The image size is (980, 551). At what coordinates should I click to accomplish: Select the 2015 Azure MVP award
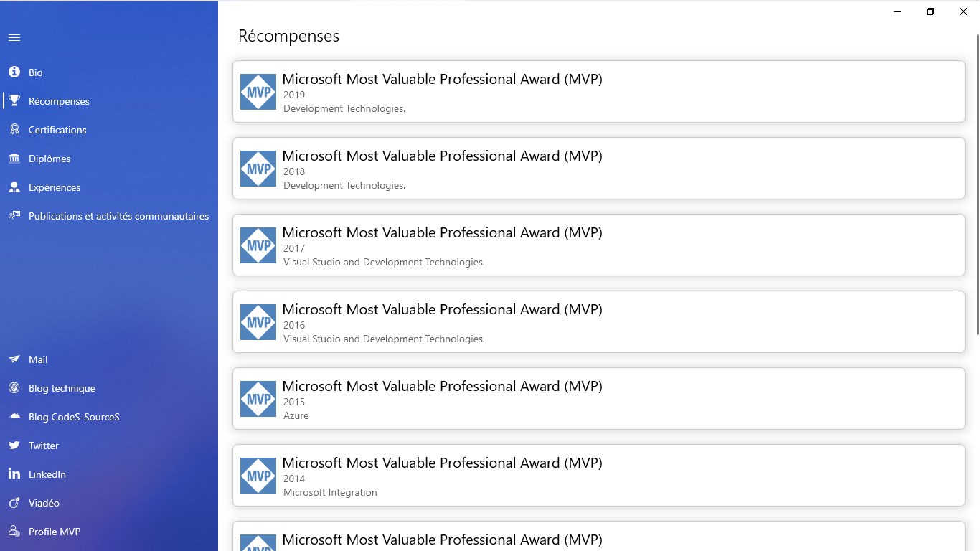tap(598, 399)
